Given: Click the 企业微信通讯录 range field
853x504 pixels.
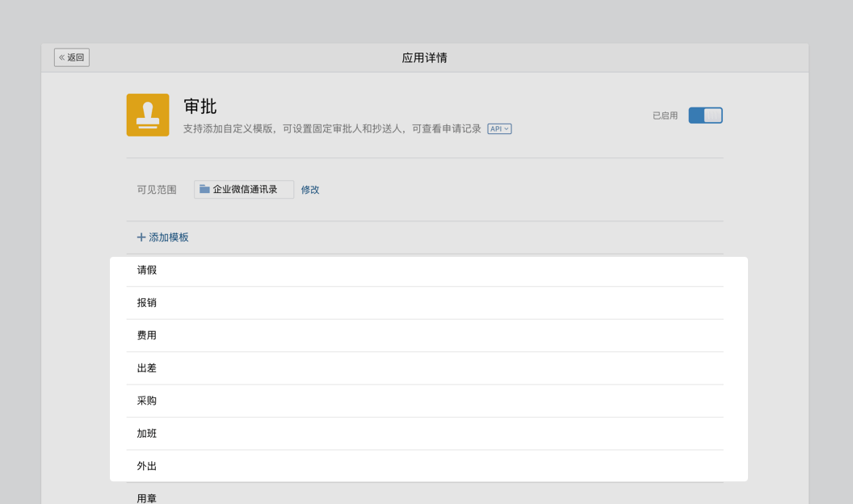Looking at the screenshot, I should 244,189.
